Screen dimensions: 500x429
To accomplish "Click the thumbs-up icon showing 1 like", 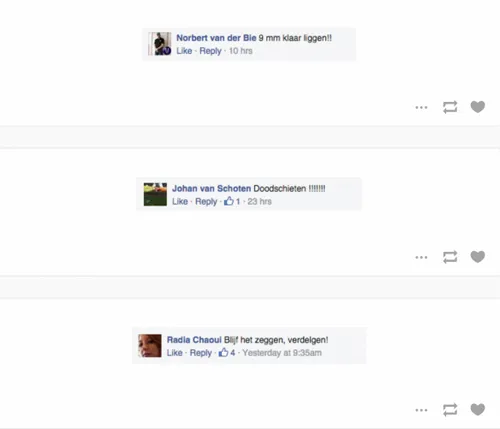I will coord(229,201).
